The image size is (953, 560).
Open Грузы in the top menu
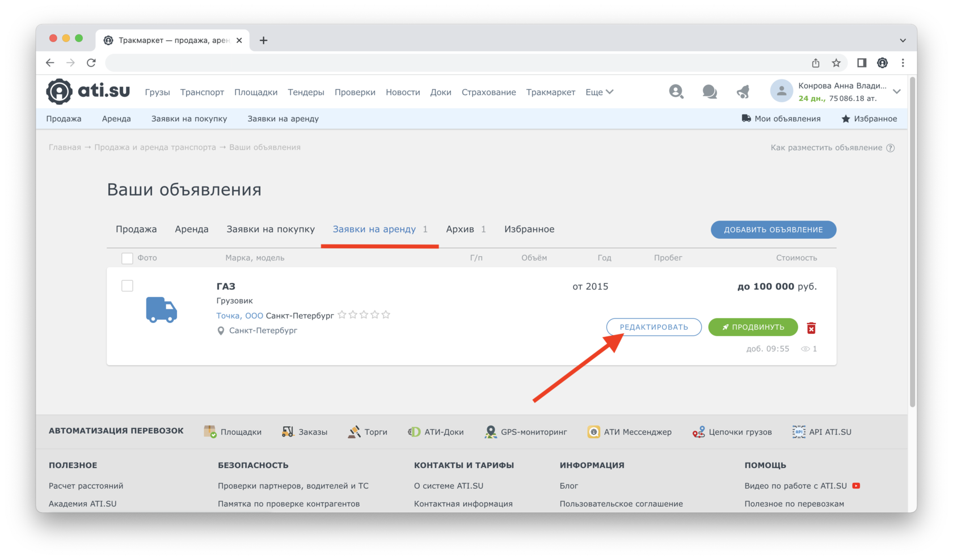157,92
